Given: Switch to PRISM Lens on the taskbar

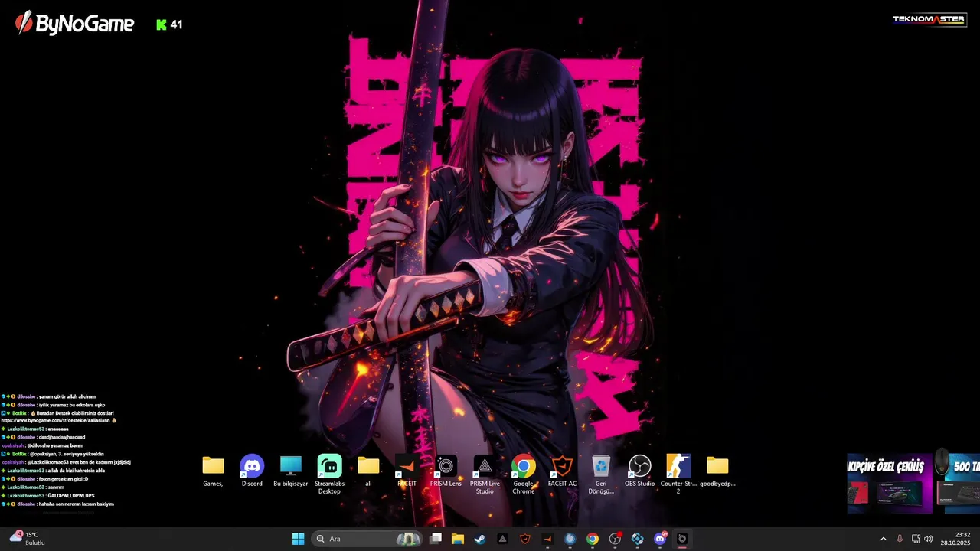Looking at the screenshot, I should pyautogui.click(x=682, y=539).
